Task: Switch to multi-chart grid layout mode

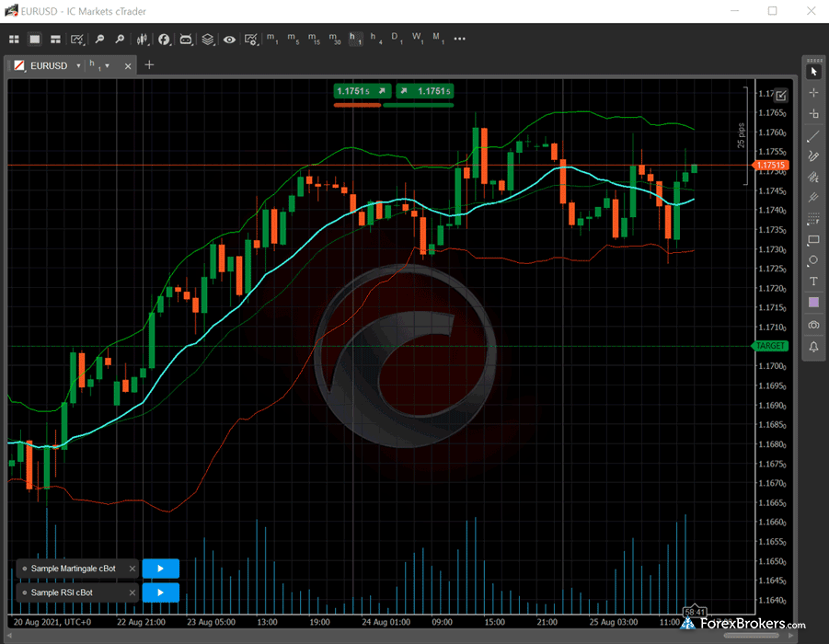Action: tap(14, 40)
